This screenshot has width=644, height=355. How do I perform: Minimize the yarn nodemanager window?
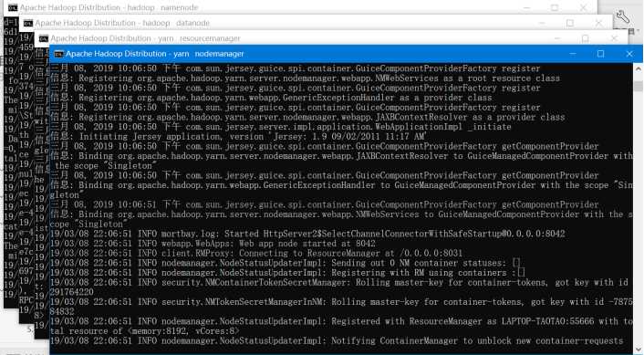[x=573, y=54]
